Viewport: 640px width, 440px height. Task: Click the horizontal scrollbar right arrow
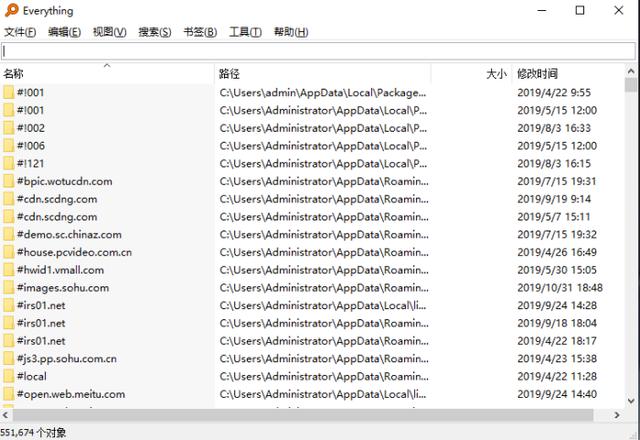tap(617, 415)
